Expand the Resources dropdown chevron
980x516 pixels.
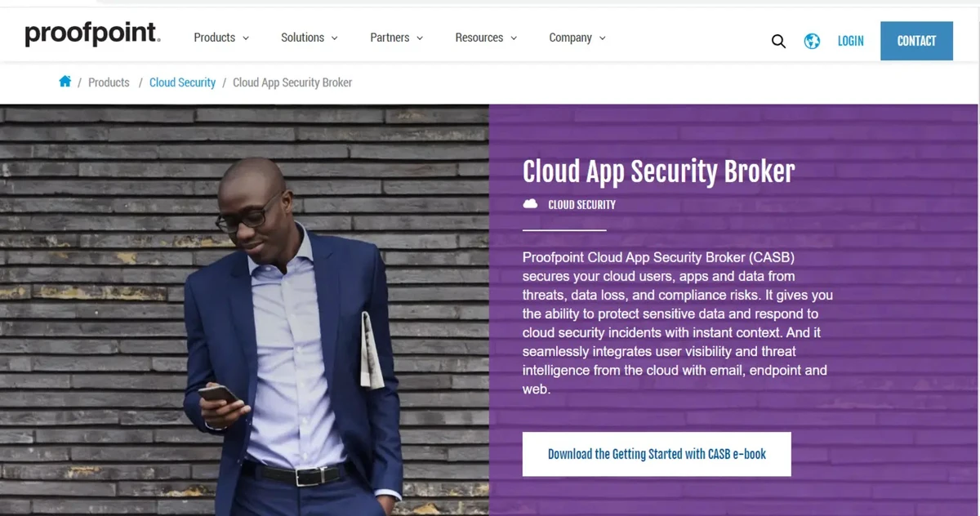(514, 38)
